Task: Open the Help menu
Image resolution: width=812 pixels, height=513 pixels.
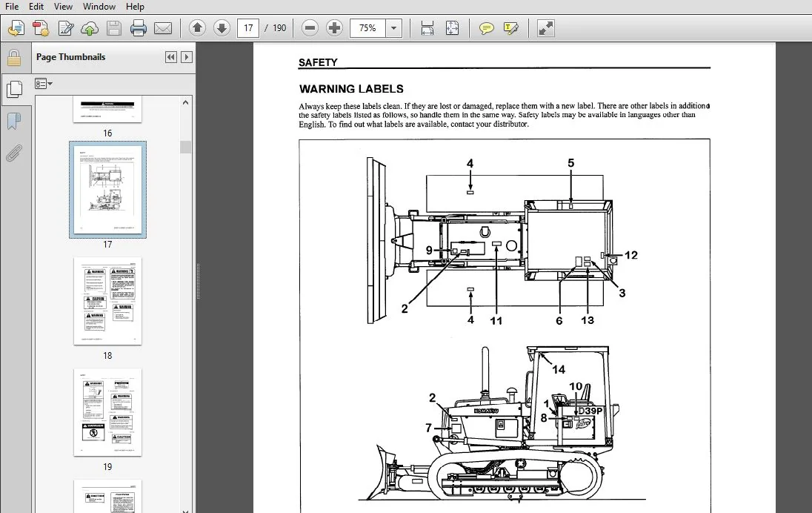Action: [x=135, y=6]
